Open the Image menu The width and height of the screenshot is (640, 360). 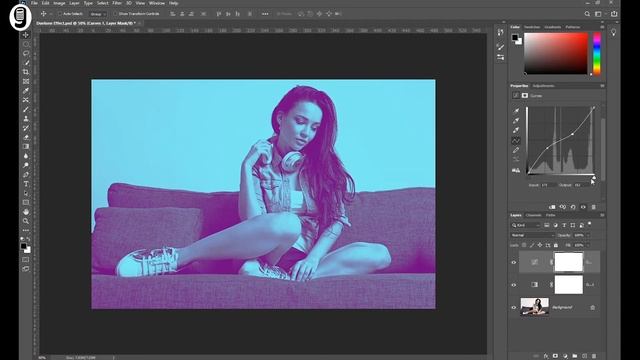59,3
